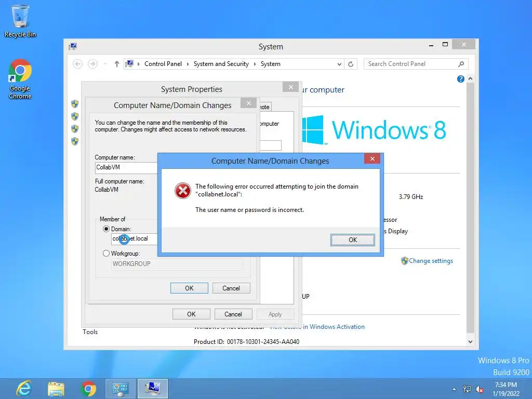The width and height of the screenshot is (532, 399).
Task: Click OK in the domain error dialog
Action: point(353,240)
